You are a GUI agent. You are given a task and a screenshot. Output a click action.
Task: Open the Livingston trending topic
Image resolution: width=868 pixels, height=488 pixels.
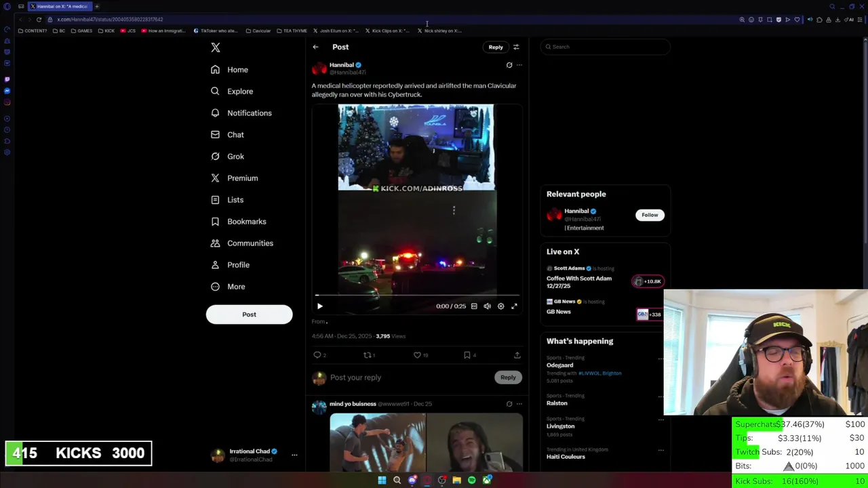(x=561, y=426)
